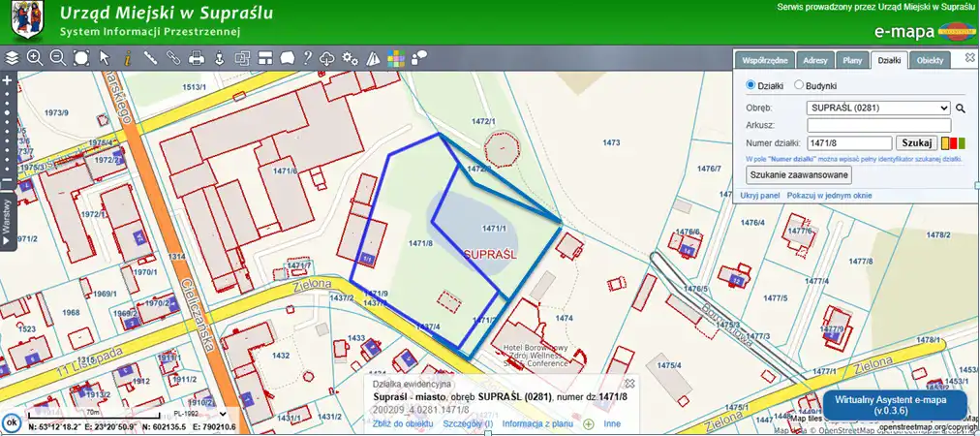Switch to the Adresy tab
The height and width of the screenshot is (436, 980).
tap(815, 60)
